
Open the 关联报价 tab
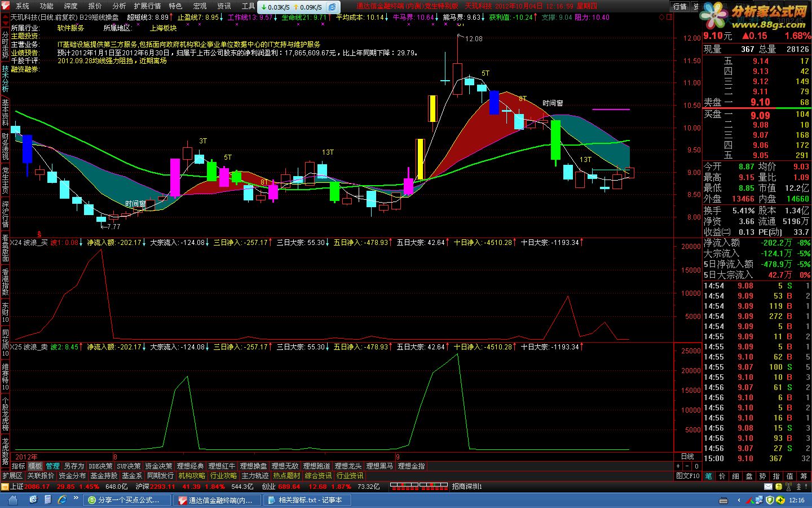click(x=41, y=476)
